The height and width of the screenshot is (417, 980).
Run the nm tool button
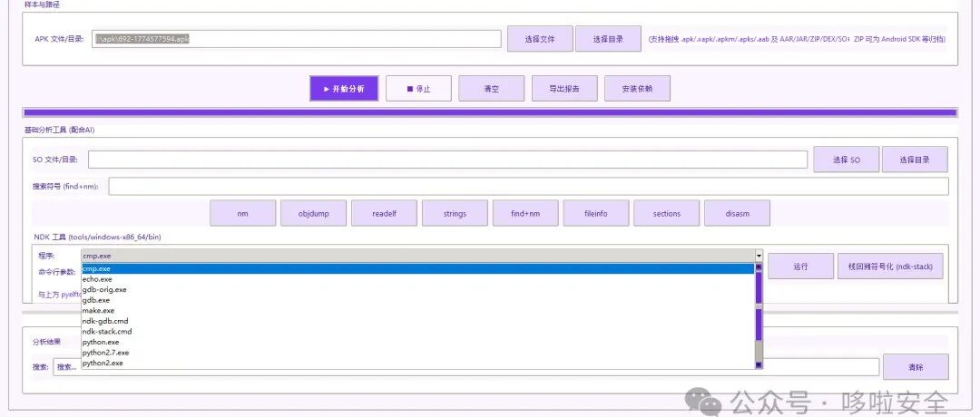click(242, 214)
